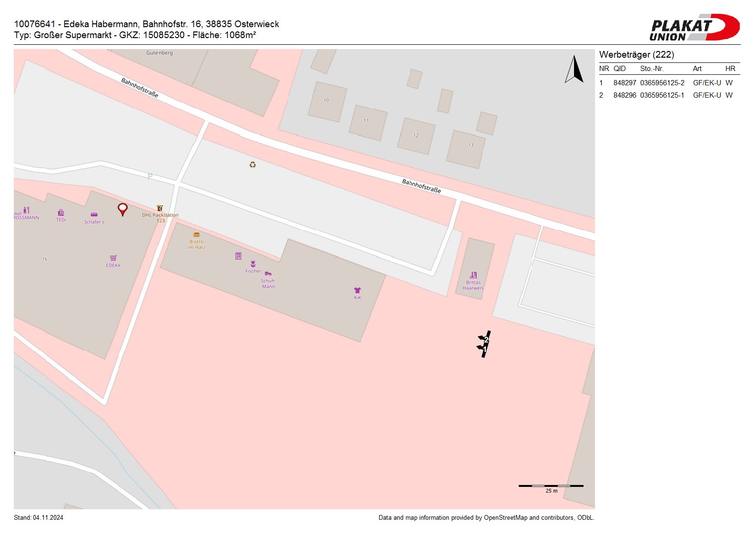Viewport: 756px width, 535px height.
Task: Select the TEDi shop icon
Action: 61,212
